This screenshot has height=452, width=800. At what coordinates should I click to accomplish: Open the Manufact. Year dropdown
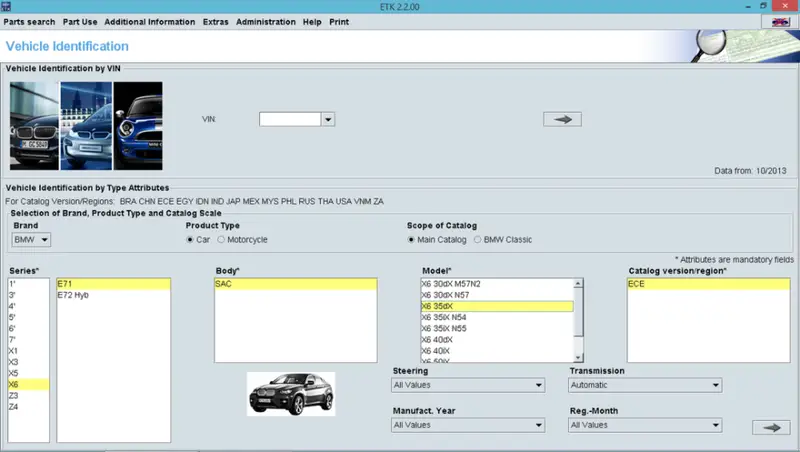click(468, 425)
